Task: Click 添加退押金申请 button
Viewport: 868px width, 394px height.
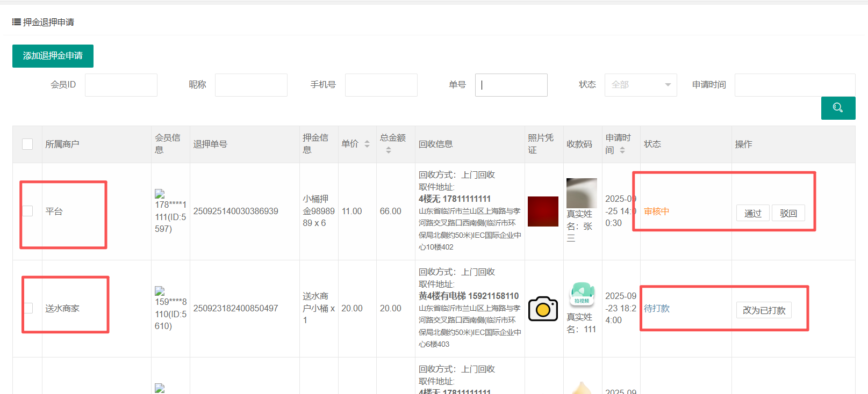Action: (x=53, y=56)
